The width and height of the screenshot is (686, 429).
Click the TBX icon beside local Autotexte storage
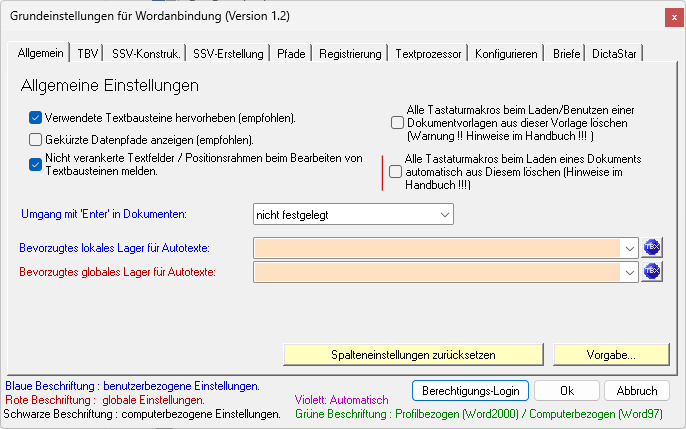click(x=652, y=247)
